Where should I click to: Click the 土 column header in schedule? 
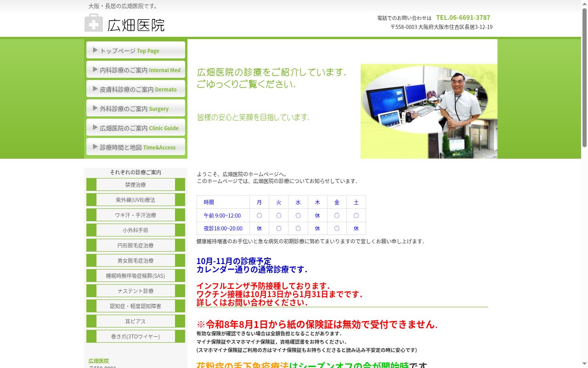(356, 202)
